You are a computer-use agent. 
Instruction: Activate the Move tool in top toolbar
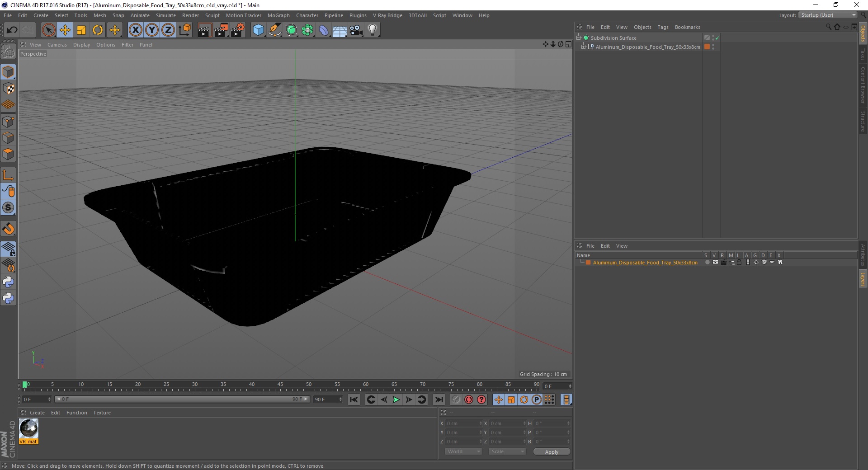point(65,30)
